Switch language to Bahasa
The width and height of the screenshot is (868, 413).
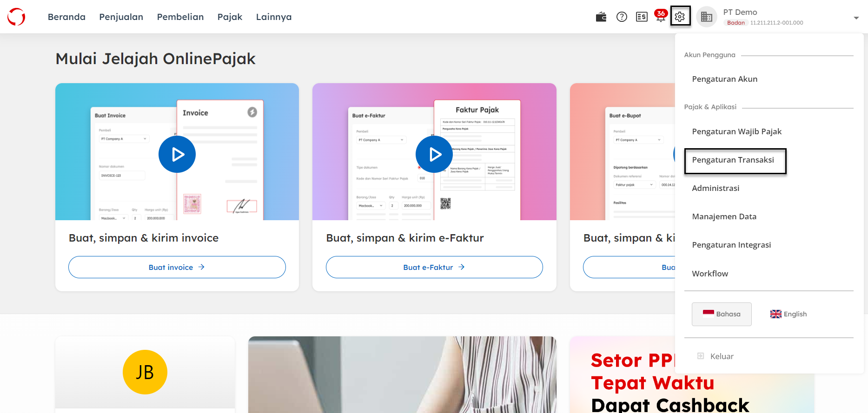pos(722,314)
